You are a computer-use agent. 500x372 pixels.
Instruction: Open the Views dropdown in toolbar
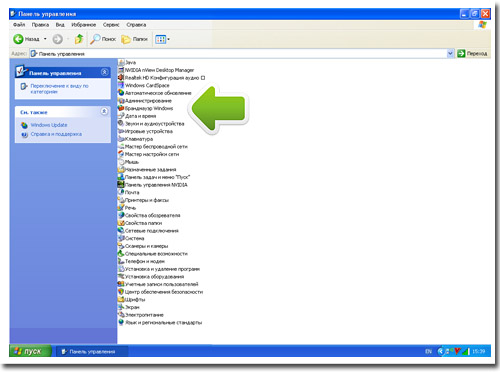pos(163,39)
